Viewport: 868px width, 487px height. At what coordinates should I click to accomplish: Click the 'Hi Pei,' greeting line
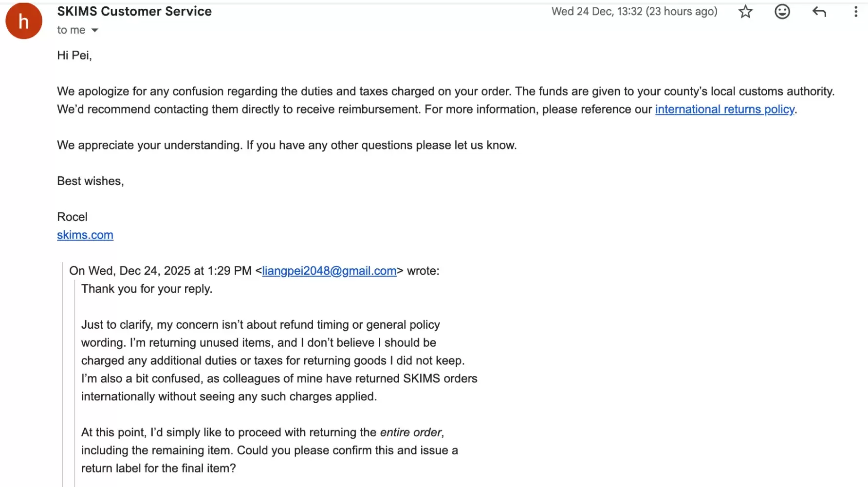[x=74, y=55]
